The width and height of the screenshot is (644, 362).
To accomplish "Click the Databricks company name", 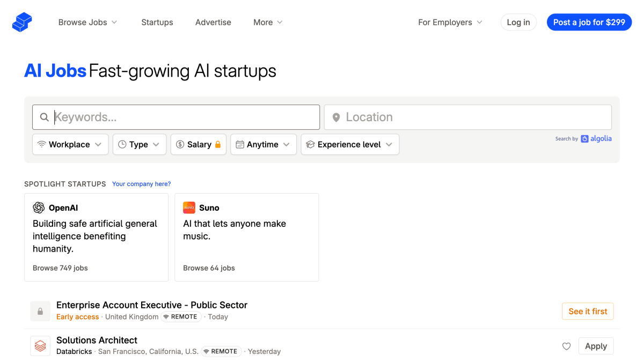I will pyautogui.click(x=74, y=351).
